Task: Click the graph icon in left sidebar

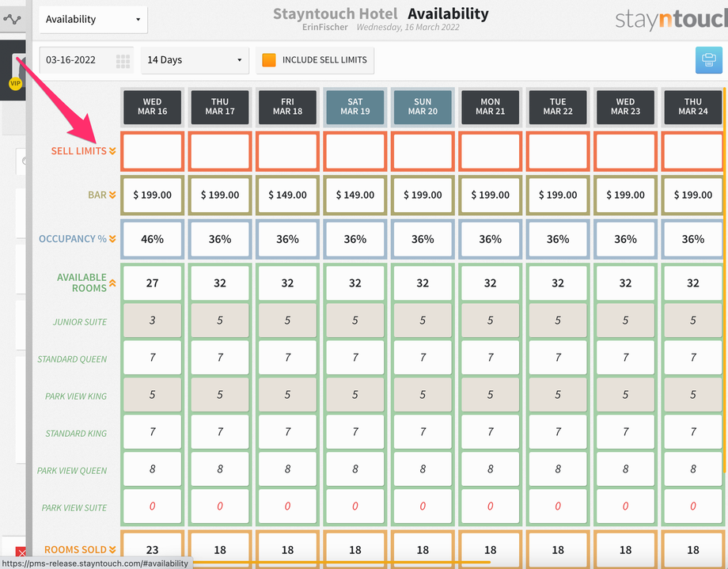Action: [x=12, y=20]
